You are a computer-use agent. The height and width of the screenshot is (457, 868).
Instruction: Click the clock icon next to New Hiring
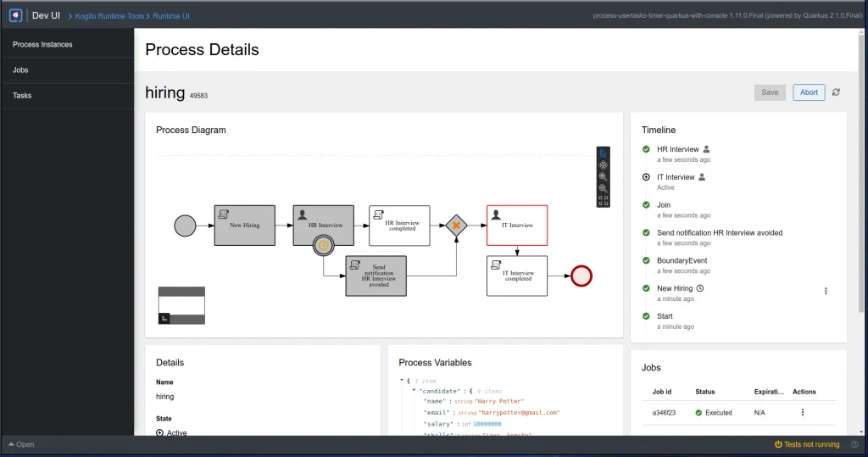699,288
